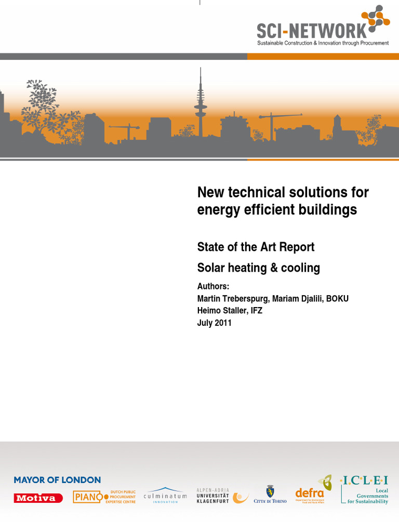This screenshot has height=532, width=399.
Task: Click the TV tower in the skyline banner
Action: point(201,102)
